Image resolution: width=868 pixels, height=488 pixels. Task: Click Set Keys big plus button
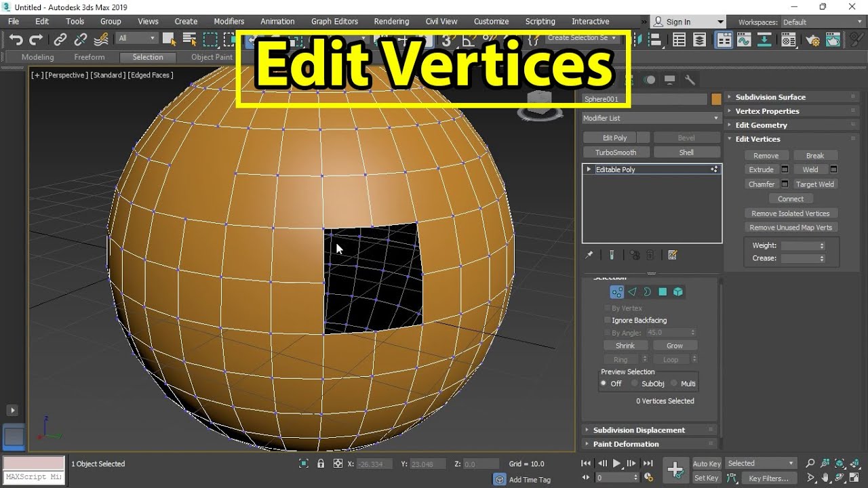[675, 470]
